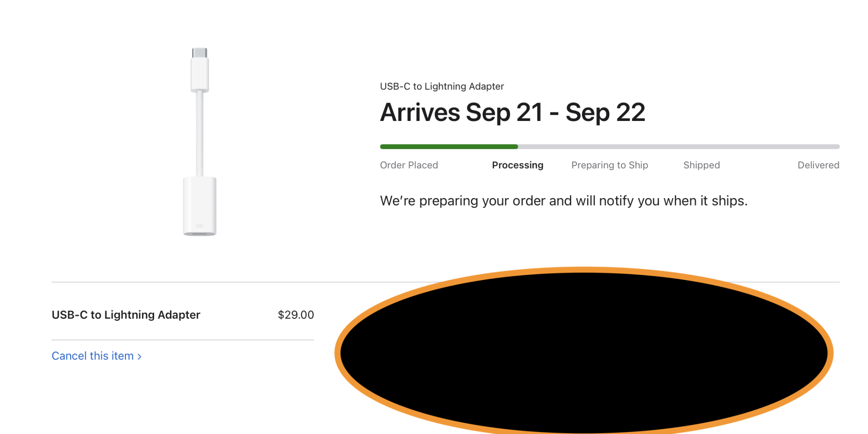Select the Order Placed status step

(409, 165)
